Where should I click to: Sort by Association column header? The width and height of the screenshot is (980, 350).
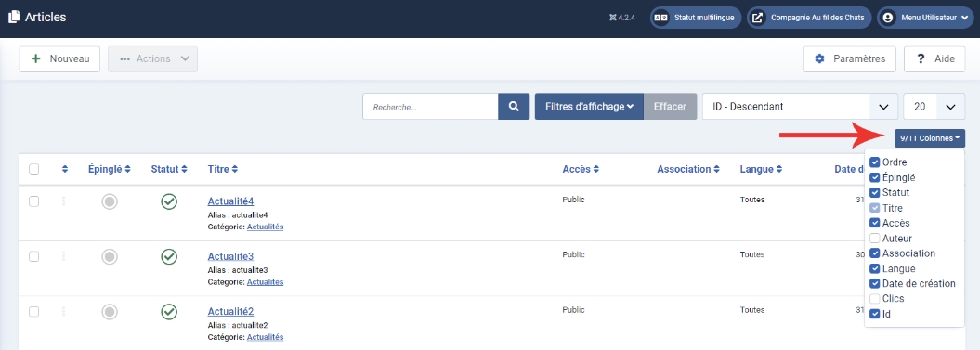point(688,169)
